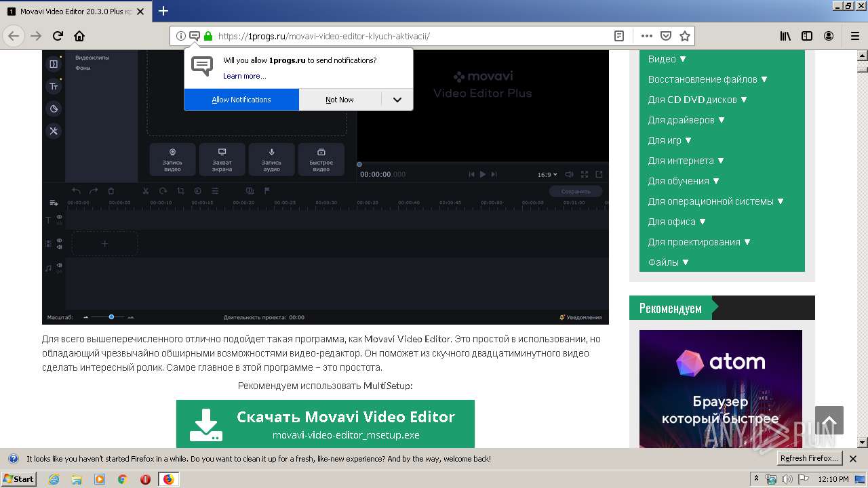Open the Firefox home page
This screenshot has height=488, width=868.
79,36
